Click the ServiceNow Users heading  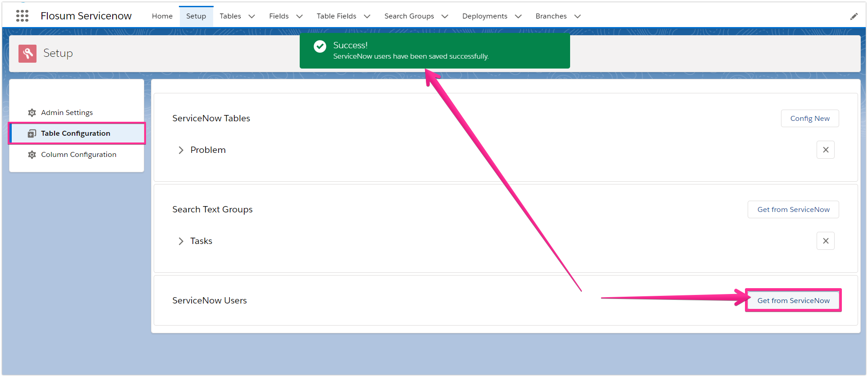click(x=210, y=300)
